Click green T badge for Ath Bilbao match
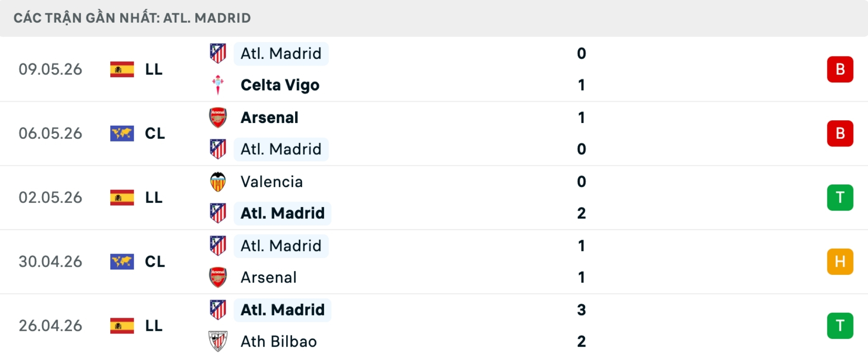This screenshot has height=358, width=868. [840, 326]
